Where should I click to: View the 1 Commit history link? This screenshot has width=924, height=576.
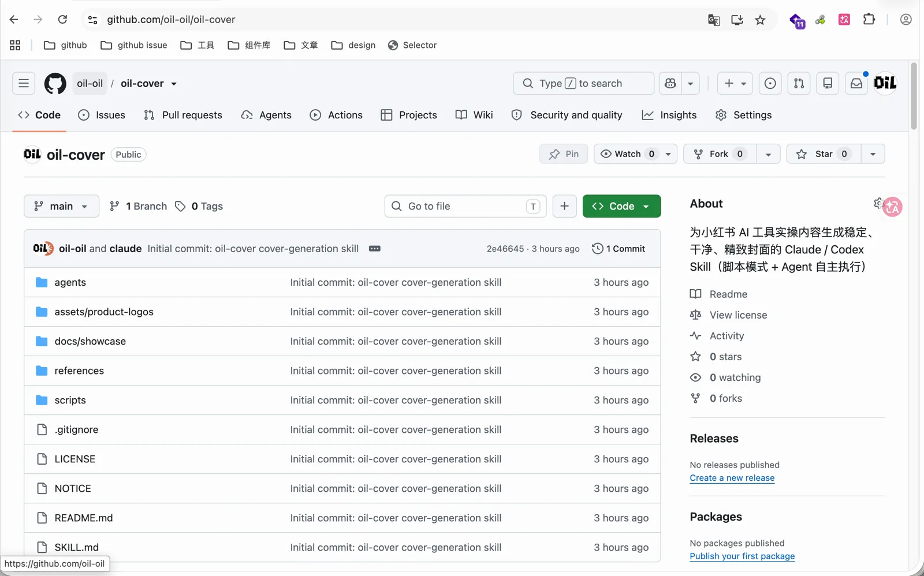tap(619, 249)
